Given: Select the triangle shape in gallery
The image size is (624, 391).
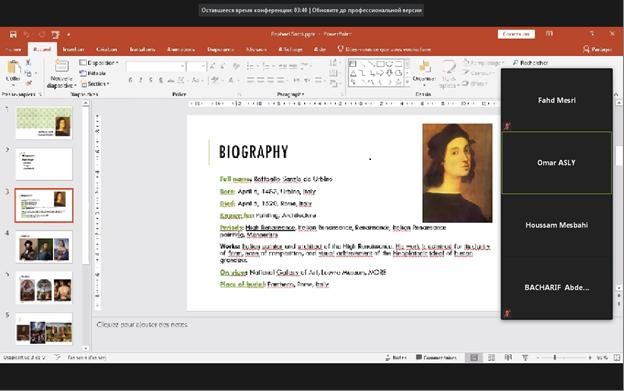Looking at the screenshot, I should pyautogui.click(x=353, y=73).
